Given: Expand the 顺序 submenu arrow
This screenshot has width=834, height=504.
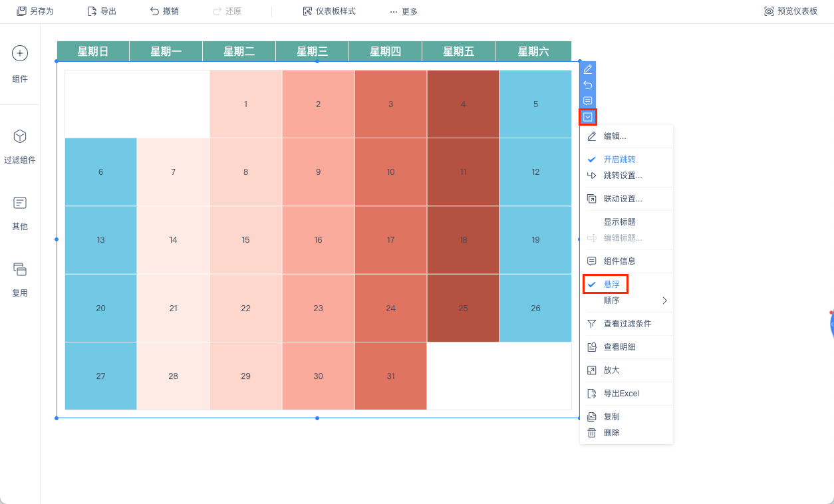Looking at the screenshot, I should [x=664, y=301].
